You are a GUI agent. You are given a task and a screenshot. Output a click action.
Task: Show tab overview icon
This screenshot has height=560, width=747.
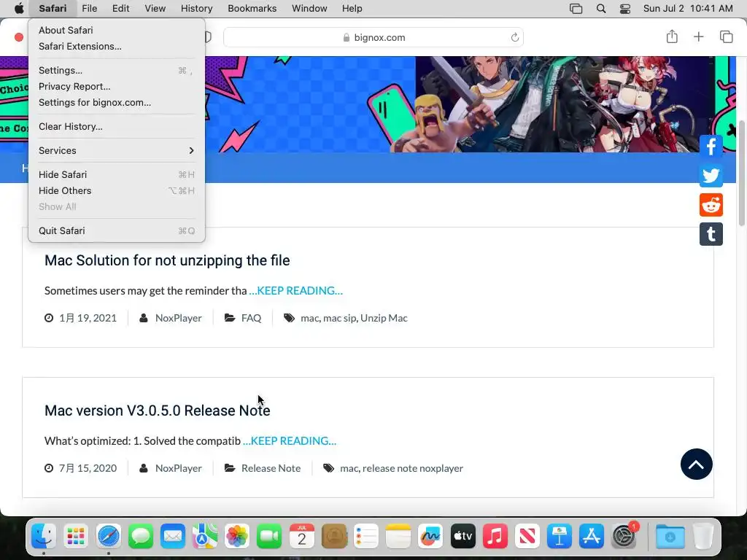(726, 36)
